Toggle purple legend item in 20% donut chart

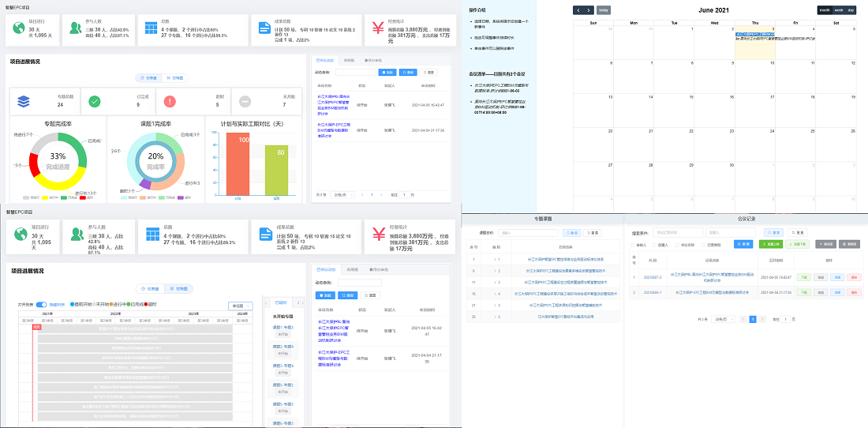pos(185,197)
